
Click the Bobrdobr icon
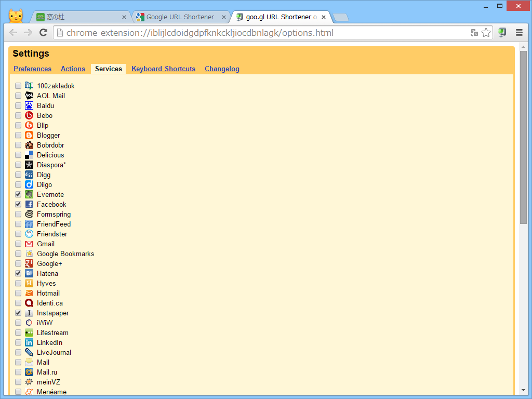click(x=29, y=145)
